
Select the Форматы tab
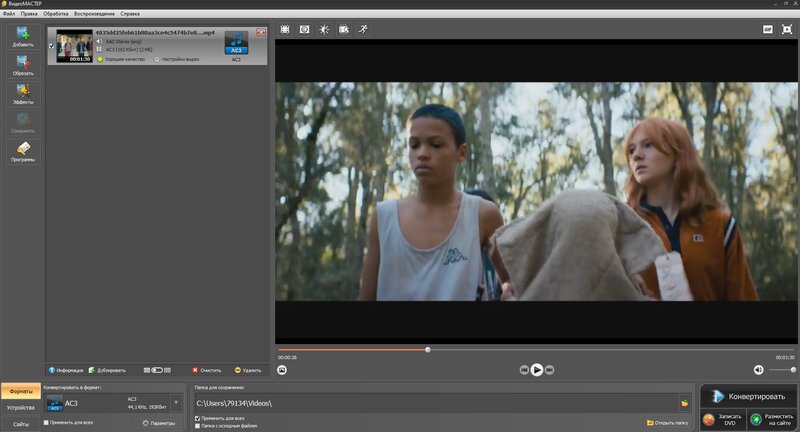(x=21, y=391)
